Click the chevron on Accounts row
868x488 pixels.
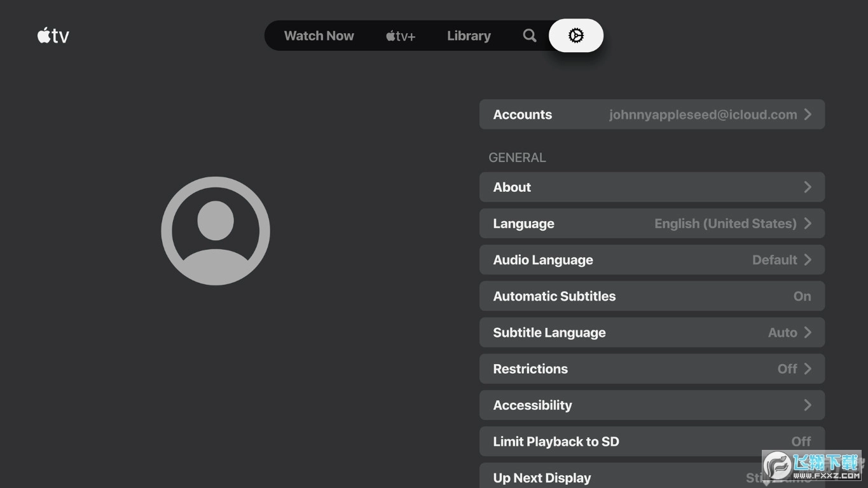[x=808, y=114]
